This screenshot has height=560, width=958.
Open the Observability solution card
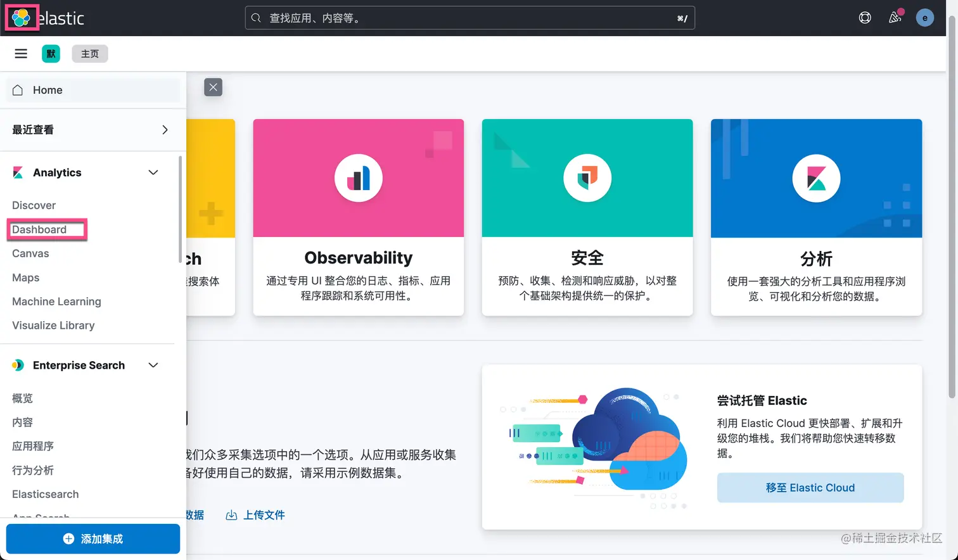pos(359,217)
